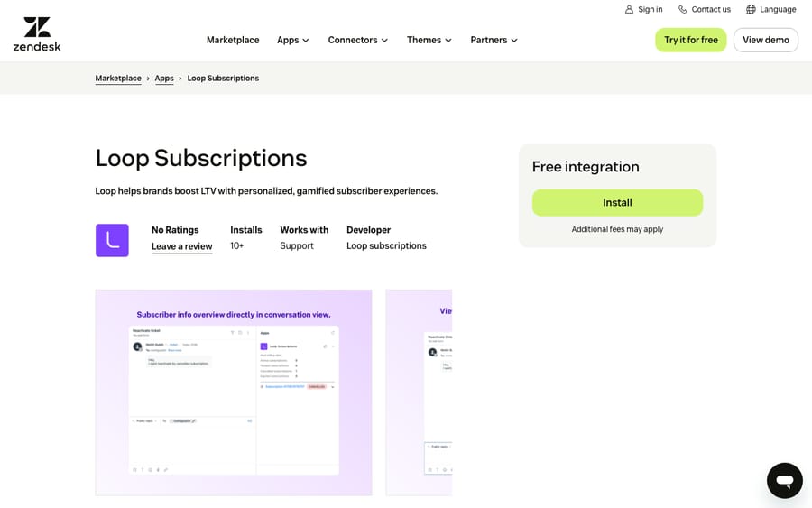Click the Loop Subscriptions page heading

tap(201, 158)
